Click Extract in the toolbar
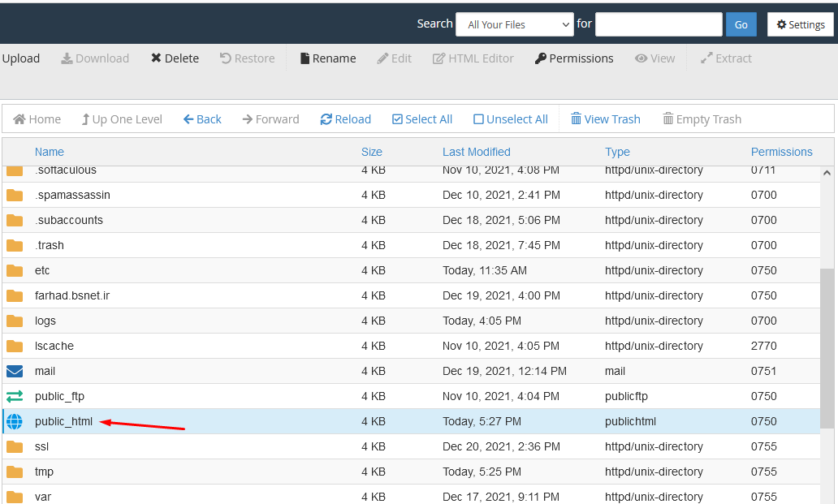Image resolution: width=838 pixels, height=504 pixels. 726,58
